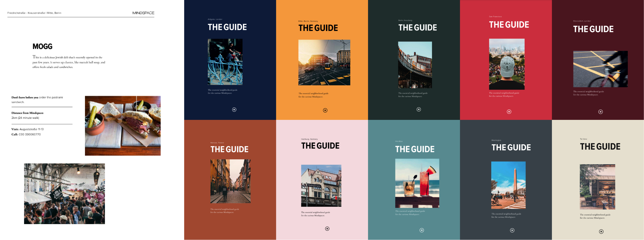The image size is (644, 240).
Task: Click the M logo on pink Hamburg cover
Action: click(327, 228)
